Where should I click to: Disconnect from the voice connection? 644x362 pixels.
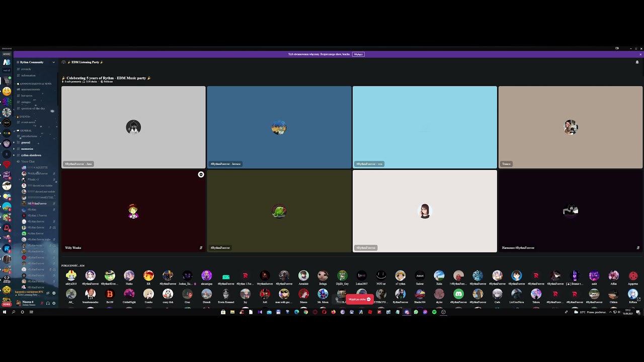(54, 293)
